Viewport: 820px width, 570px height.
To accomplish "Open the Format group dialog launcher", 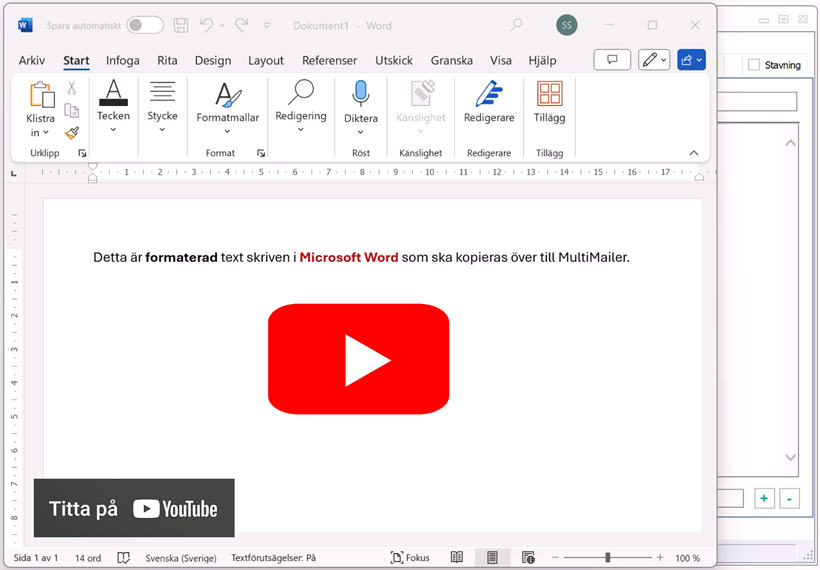I will [261, 153].
